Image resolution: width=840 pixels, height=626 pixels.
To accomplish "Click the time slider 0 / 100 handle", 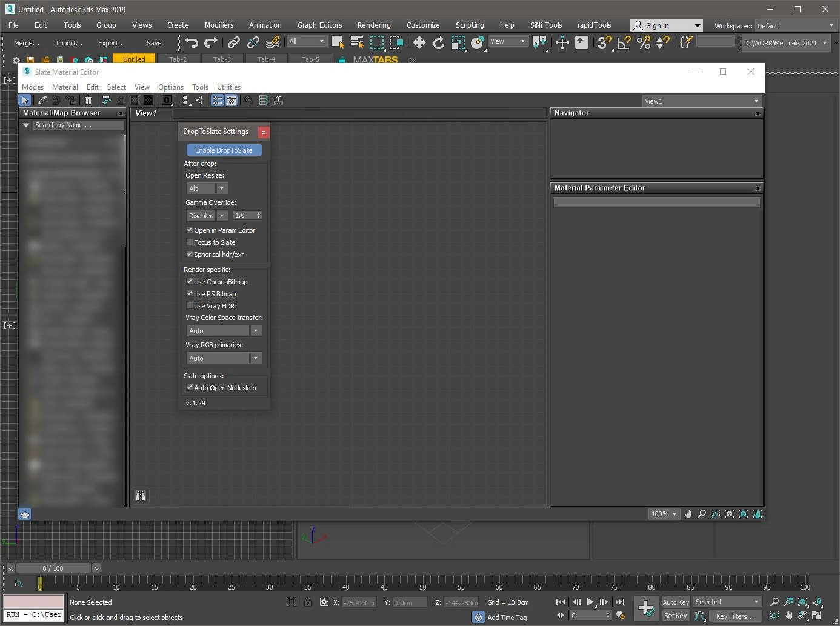I will [x=53, y=568].
